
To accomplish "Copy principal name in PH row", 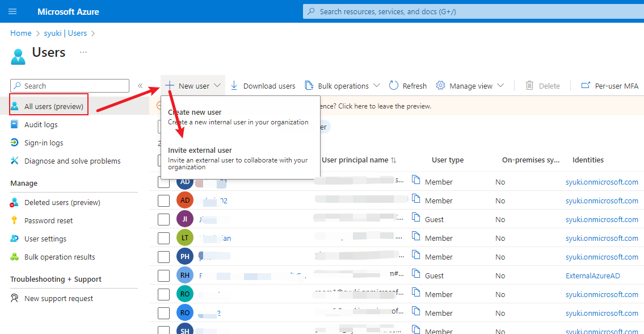I will [416, 255].
